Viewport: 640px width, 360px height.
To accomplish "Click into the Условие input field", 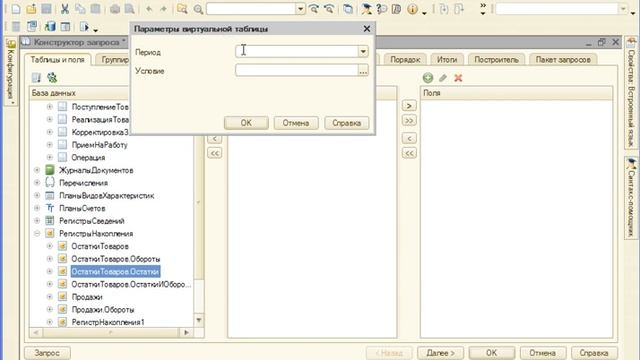I will pyautogui.click(x=297, y=70).
